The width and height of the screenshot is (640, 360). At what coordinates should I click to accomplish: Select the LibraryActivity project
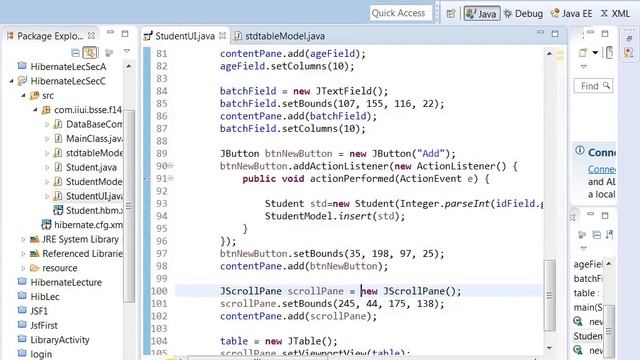tap(60, 340)
